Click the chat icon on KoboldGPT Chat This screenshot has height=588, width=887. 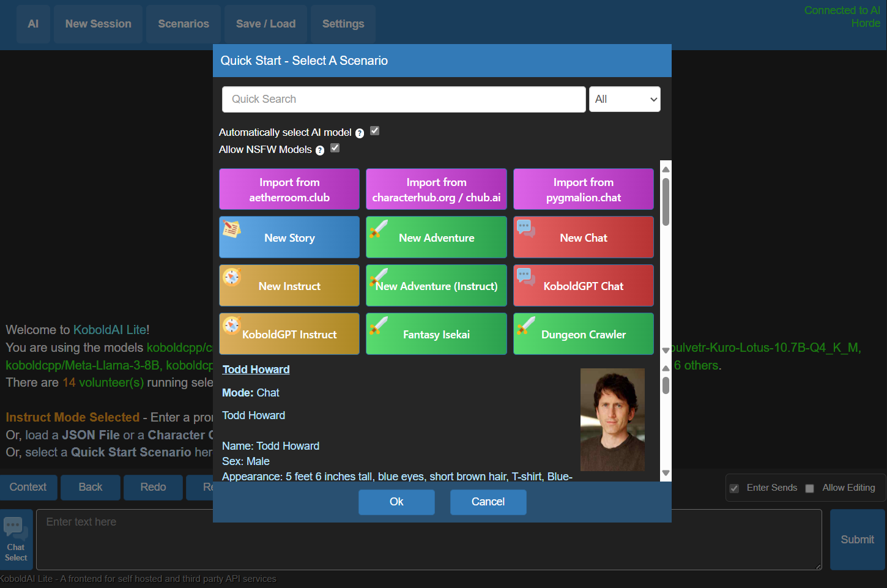pos(525,277)
